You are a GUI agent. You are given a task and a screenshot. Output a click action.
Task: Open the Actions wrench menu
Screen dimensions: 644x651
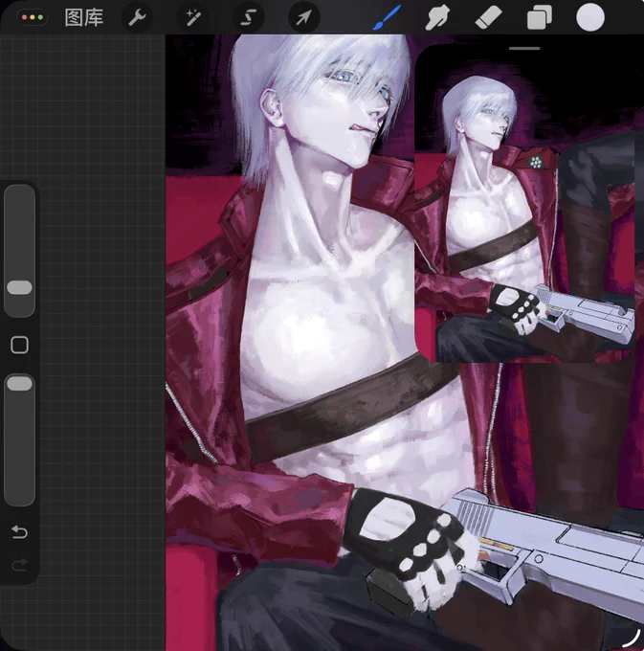137,18
